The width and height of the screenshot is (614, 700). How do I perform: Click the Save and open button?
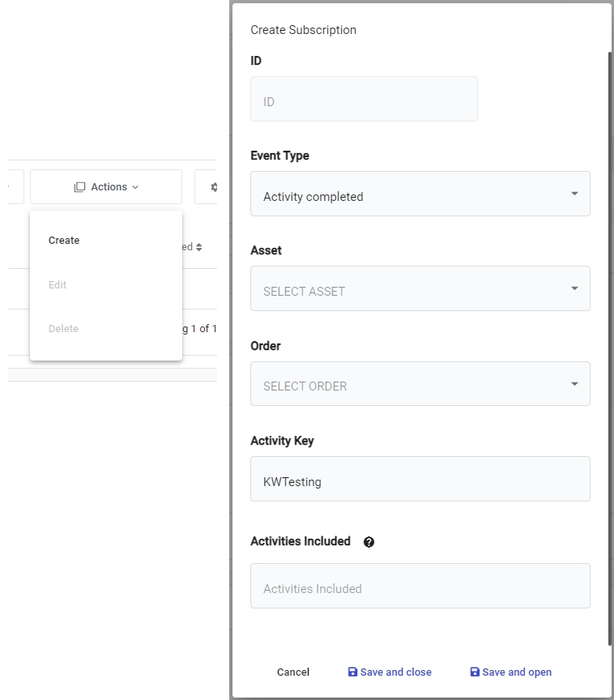click(510, 672)
